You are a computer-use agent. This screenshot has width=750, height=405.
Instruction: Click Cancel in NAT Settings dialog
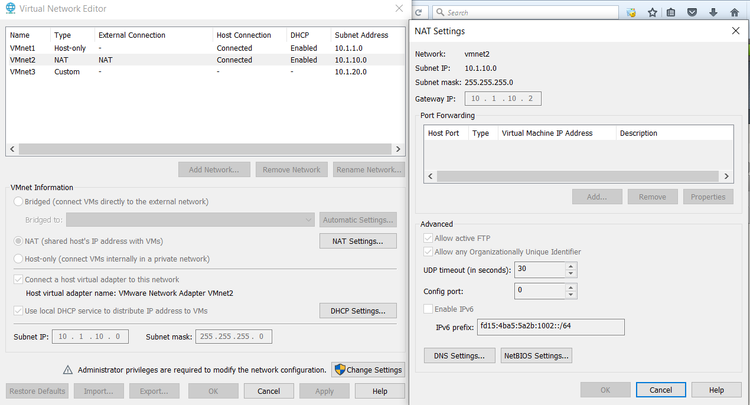point(661,390)
